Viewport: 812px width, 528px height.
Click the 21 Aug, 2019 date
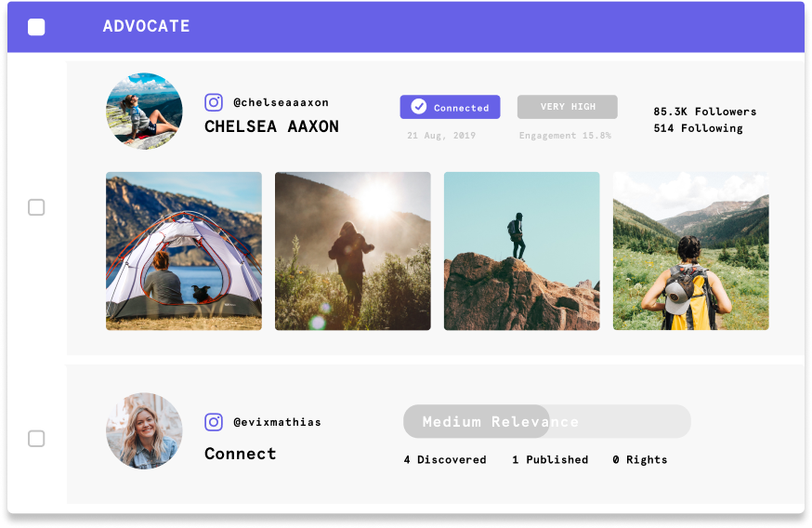click(x=441, y=135)
